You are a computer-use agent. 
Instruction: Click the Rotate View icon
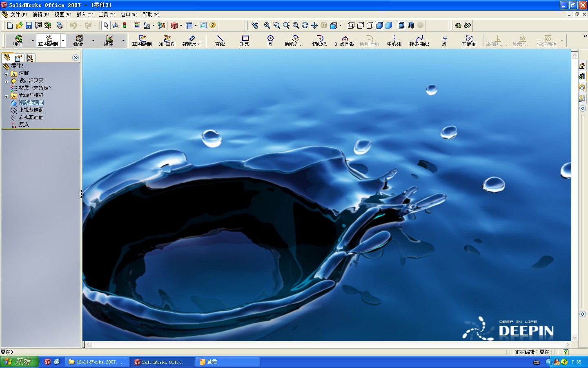[305, 25]
